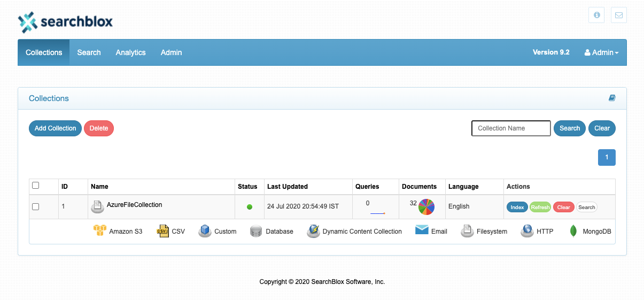This screenshot has width=644, height=300.
Task: Click the red Clear action button in row
Action: point(564,207)
